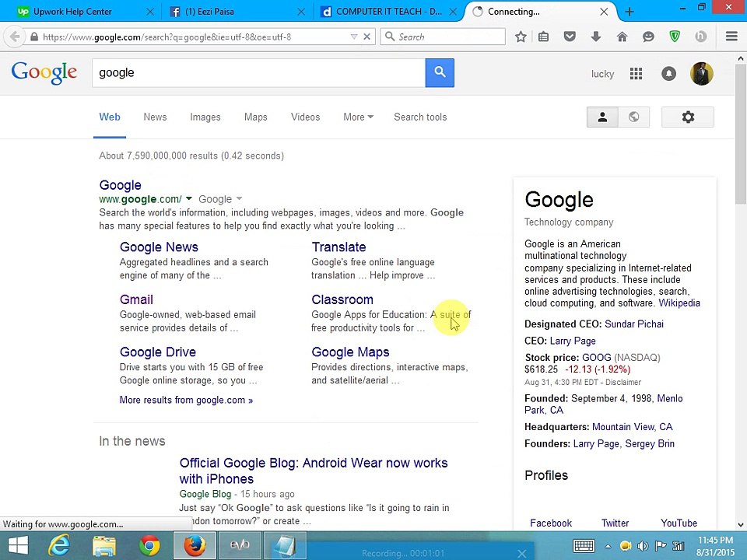Open the Translate sitelink
This screenshot has height=560, width=747.
[x=338, y=247]
